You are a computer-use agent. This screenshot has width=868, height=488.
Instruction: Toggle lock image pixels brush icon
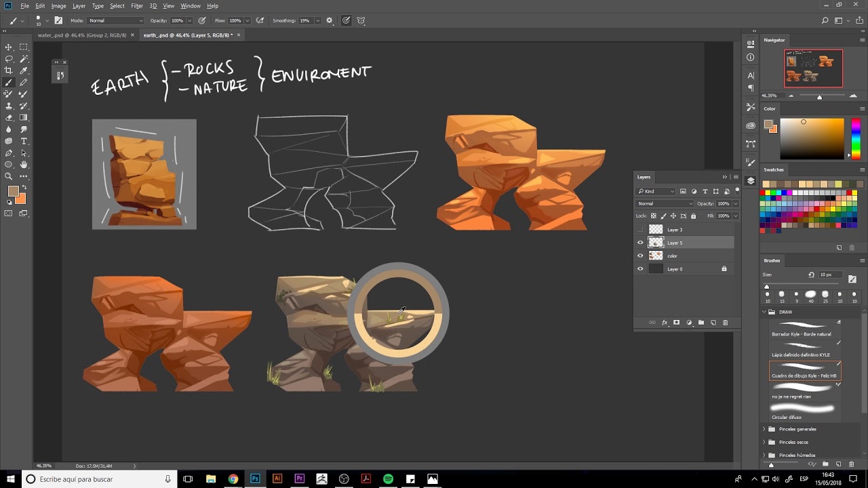(x=663, y=216)
